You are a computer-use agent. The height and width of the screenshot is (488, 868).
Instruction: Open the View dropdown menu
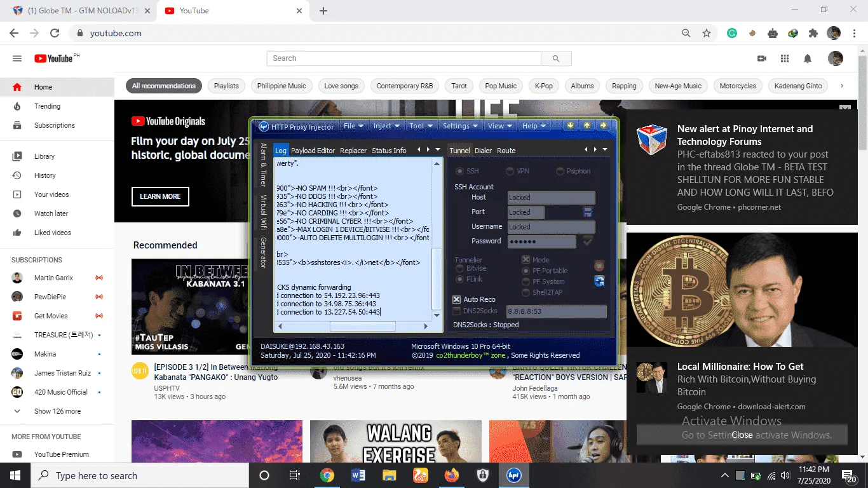click(499, 126)
